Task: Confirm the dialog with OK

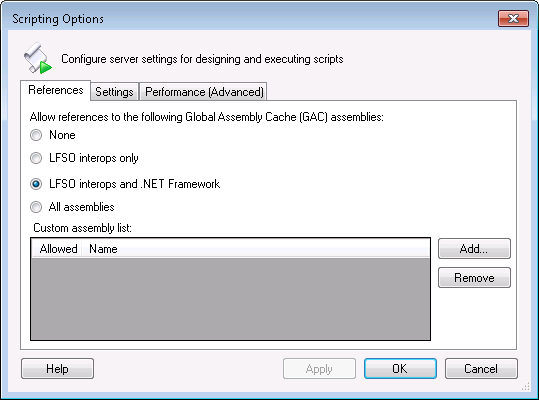Action: click(x=400, y=369)
